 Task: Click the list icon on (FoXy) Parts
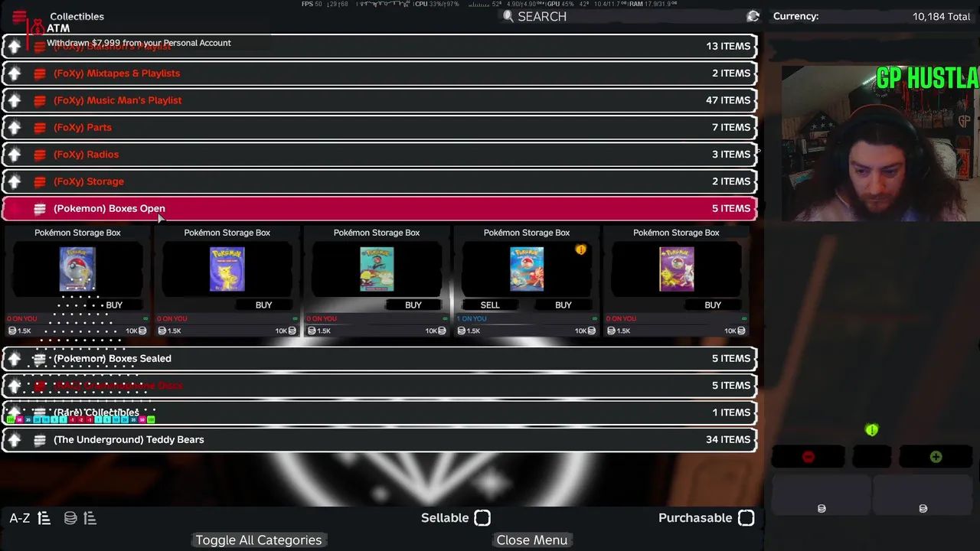(40, 128)
